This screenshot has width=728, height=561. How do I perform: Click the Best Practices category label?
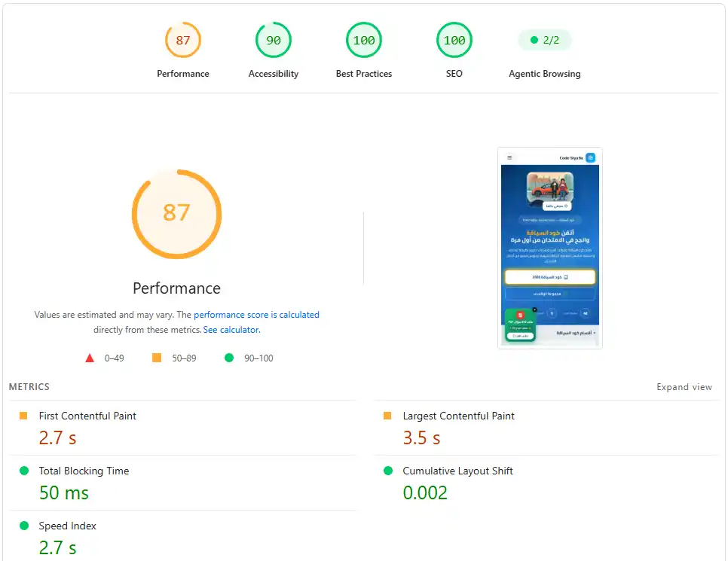click(364, 74)
